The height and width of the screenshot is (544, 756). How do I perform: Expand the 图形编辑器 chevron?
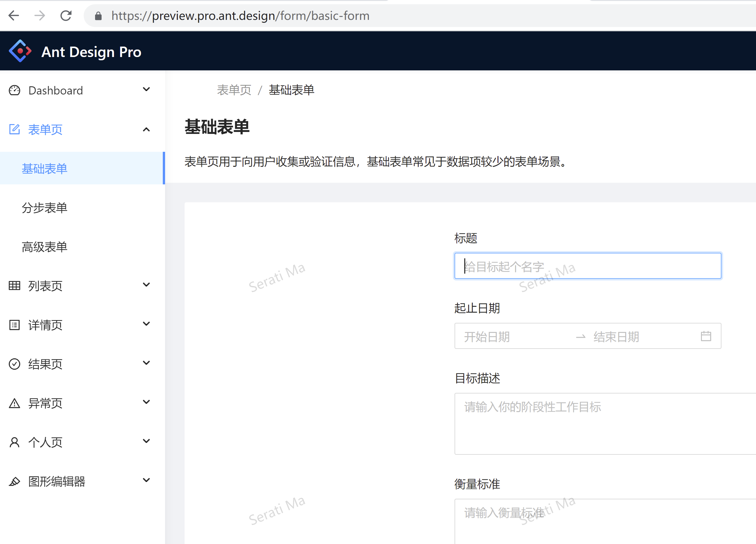coord(146,480)
